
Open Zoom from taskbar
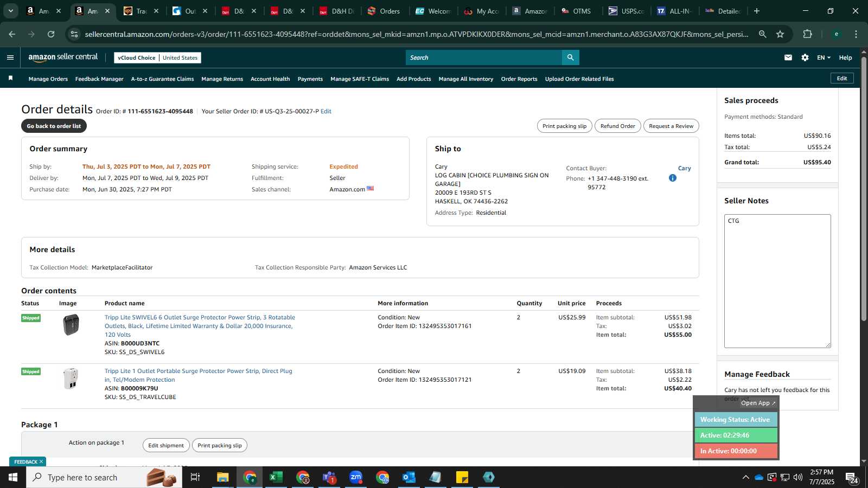[356, 477]
